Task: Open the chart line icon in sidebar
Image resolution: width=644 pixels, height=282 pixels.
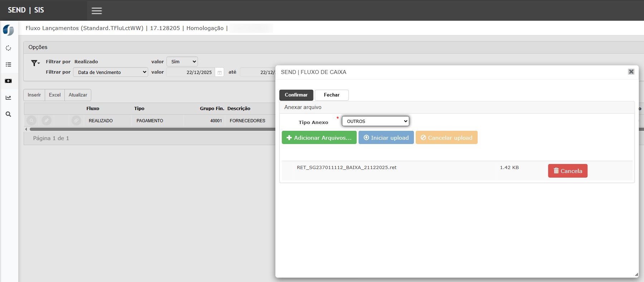Action: (8, 98)
